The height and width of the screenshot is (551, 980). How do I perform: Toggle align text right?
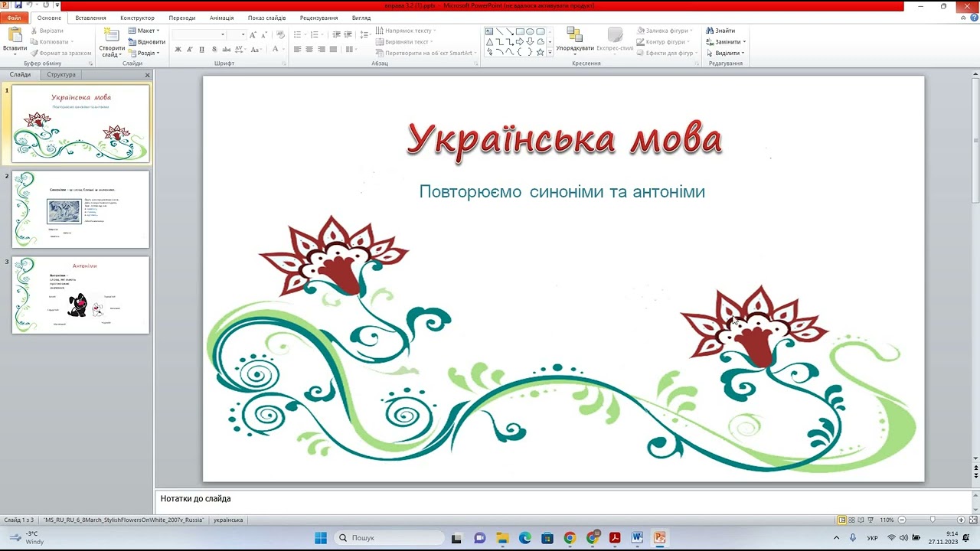[322, 49]
